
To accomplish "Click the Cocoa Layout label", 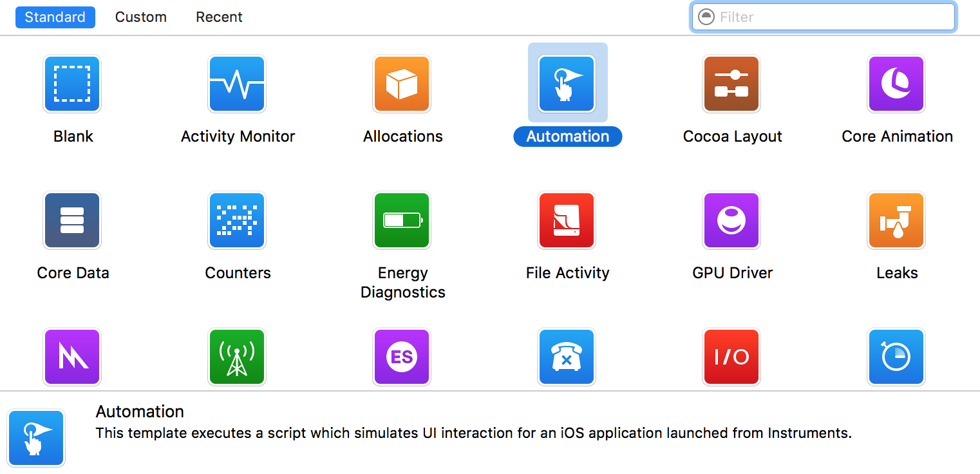I will pyautogui.click(x=732, y=137).
